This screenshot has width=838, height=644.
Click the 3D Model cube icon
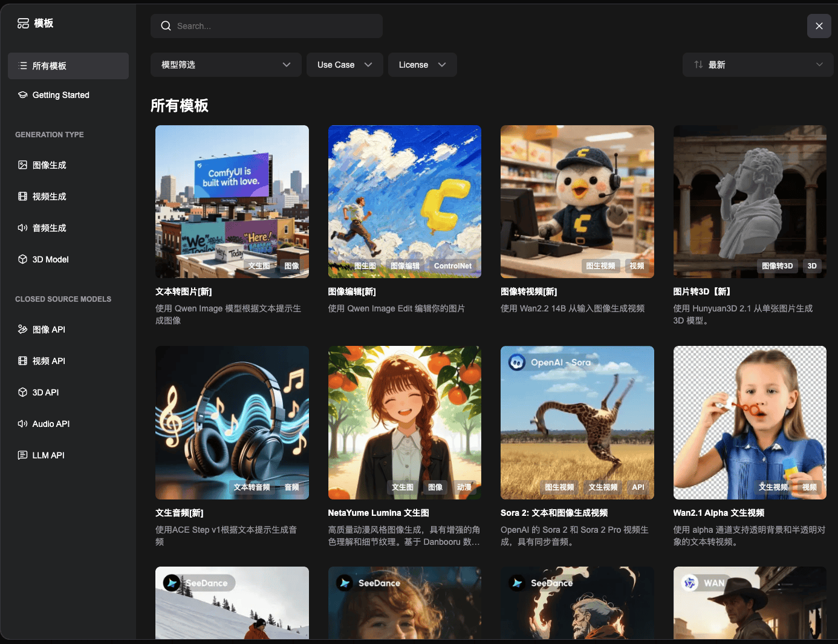[22, 259]
